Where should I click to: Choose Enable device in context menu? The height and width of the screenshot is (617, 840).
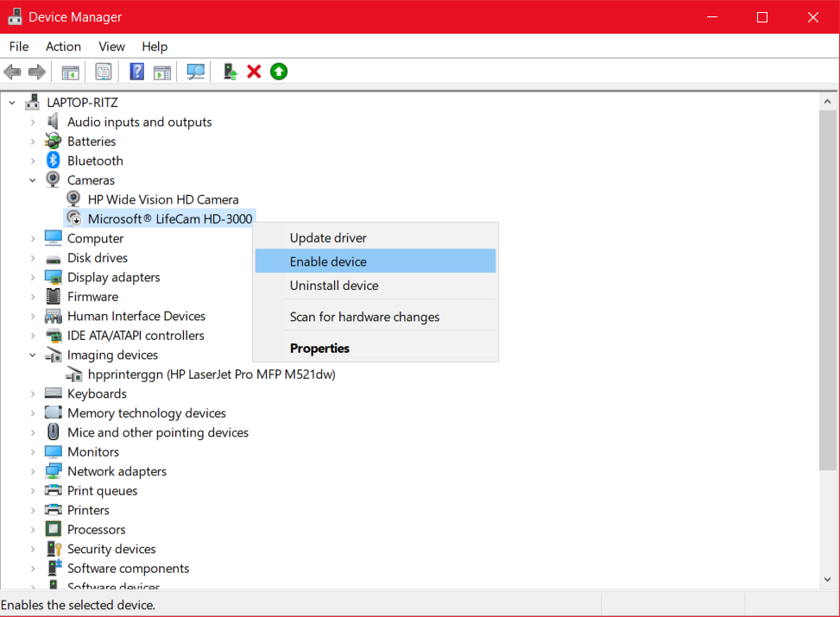tap(376, 261)
